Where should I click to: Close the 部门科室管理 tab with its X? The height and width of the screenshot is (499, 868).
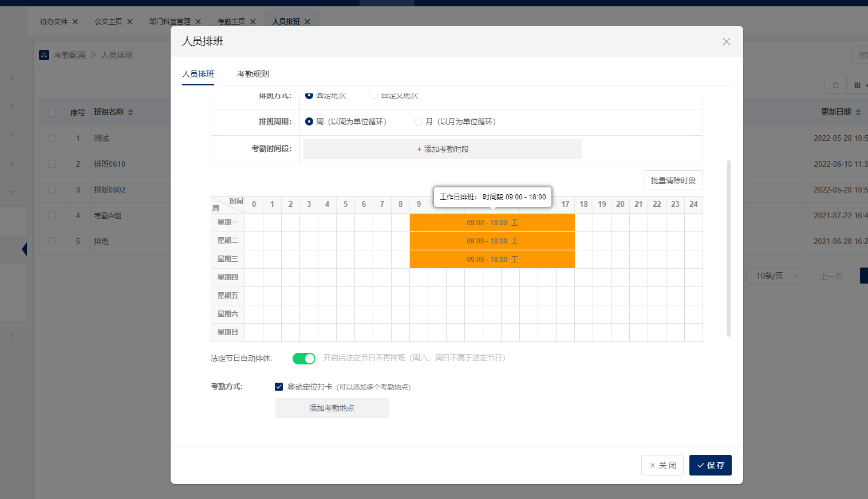tap(198, 22)
